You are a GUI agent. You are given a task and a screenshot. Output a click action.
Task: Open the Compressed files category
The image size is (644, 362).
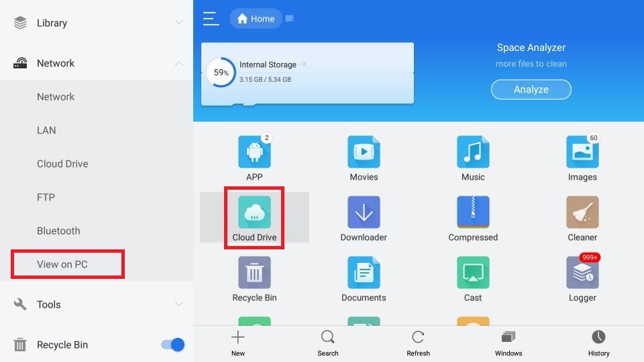click(x=473, y=213)
